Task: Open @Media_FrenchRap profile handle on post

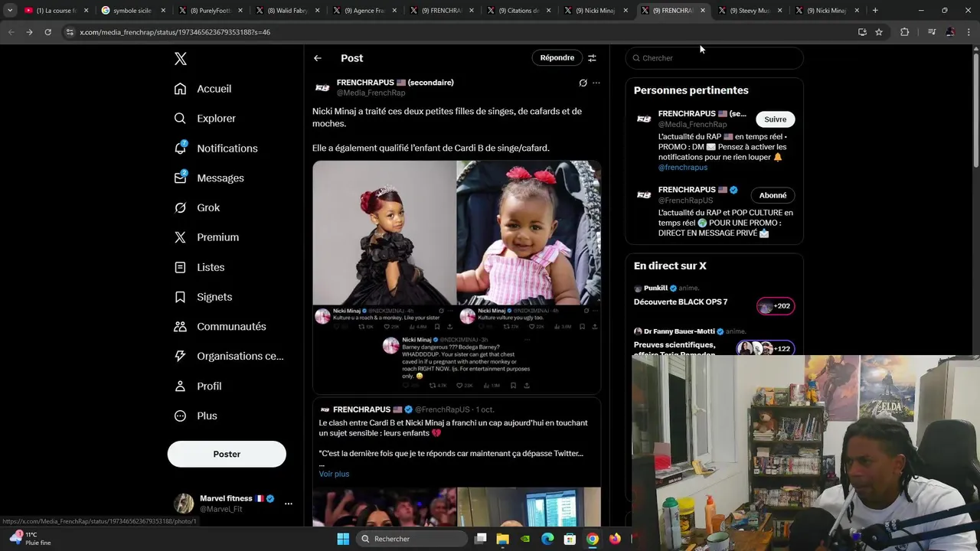Action: point(371,93)
